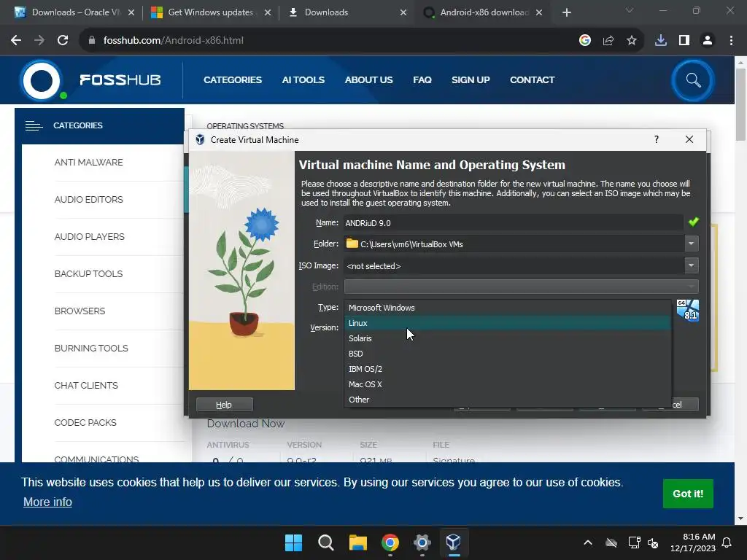
Task: Open the ISO Image dropdown arrow
Action: pyautogui.click(x=692, y=265)
